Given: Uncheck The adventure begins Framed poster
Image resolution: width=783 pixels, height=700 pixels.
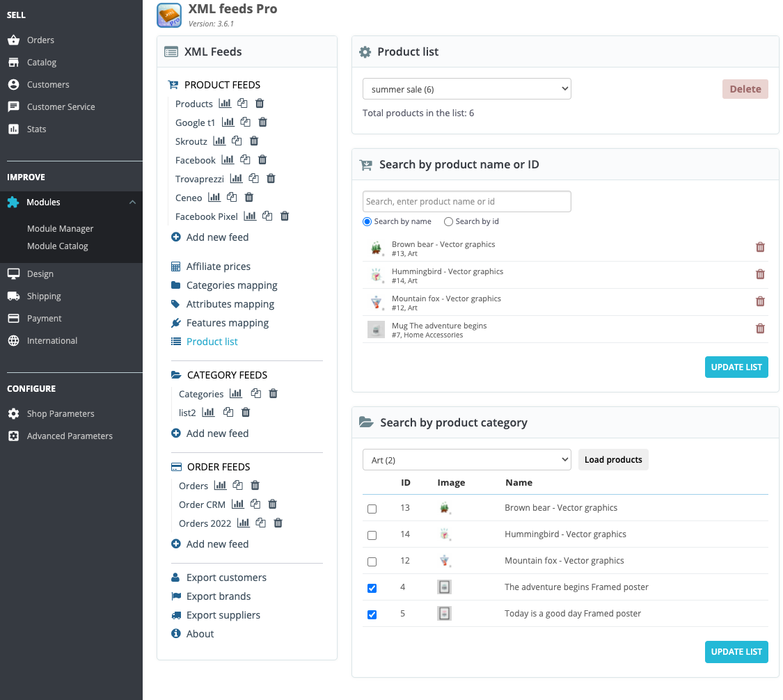Looking at the screenshot, I should (x=372, y=588).
